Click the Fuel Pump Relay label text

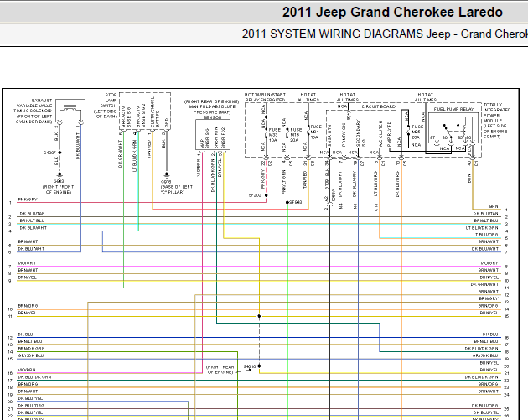454,108
